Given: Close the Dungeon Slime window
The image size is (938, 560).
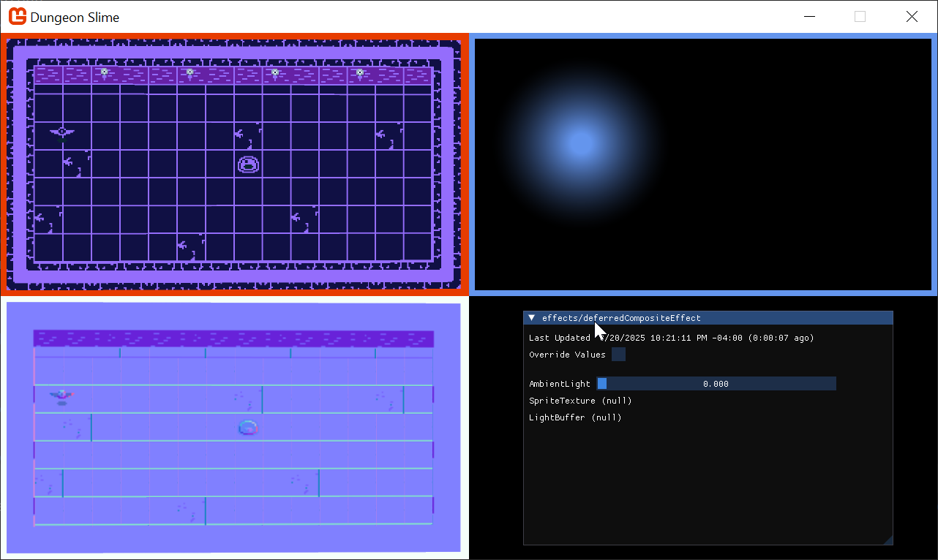Looking at the screenshot, I should coord(911,16).
